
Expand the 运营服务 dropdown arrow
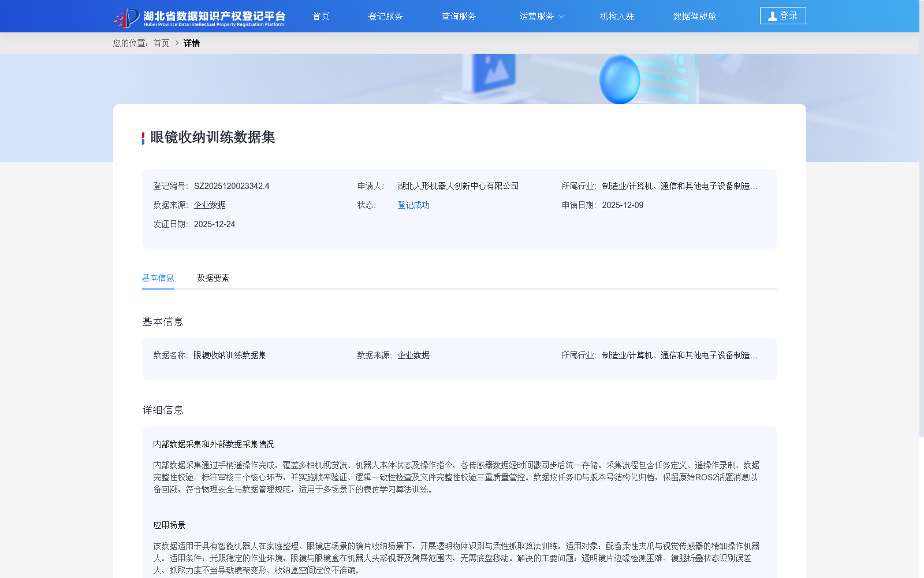point(561,17)
